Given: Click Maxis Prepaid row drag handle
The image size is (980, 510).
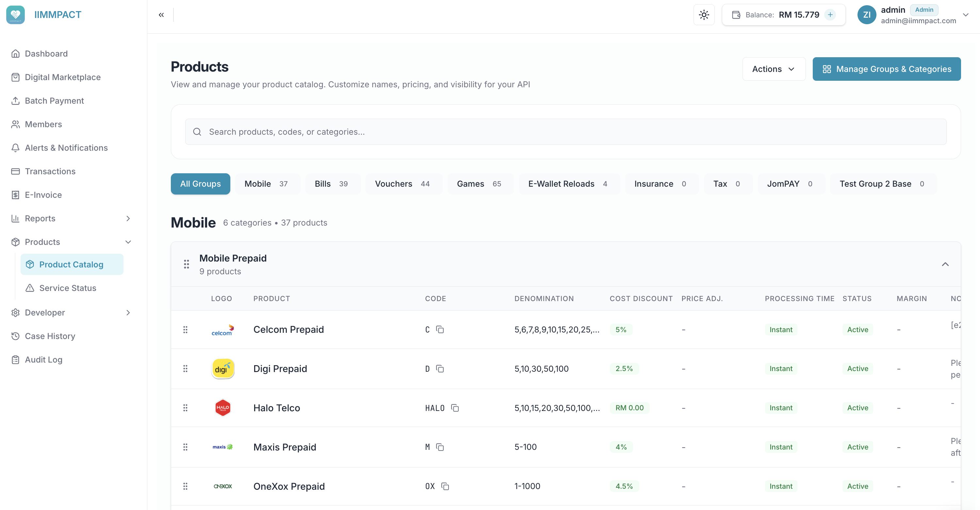Looking at the screenshot, I should point(185,447).
